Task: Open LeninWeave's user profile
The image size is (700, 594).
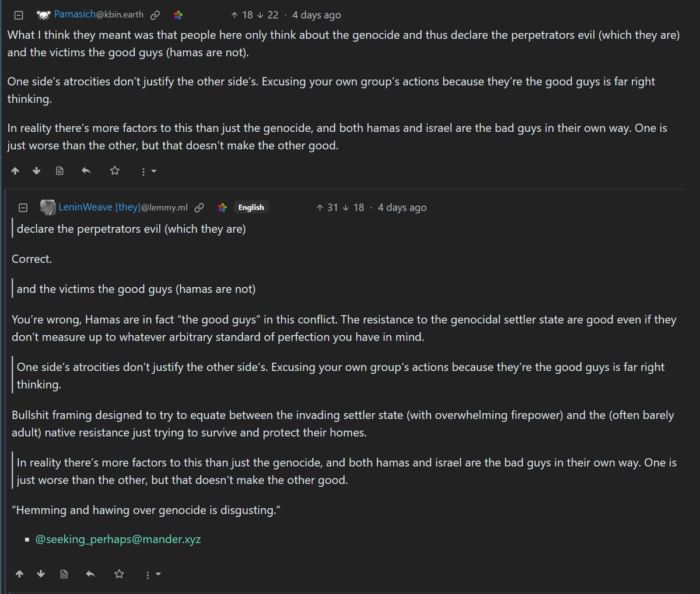Action: pos(123,208)
